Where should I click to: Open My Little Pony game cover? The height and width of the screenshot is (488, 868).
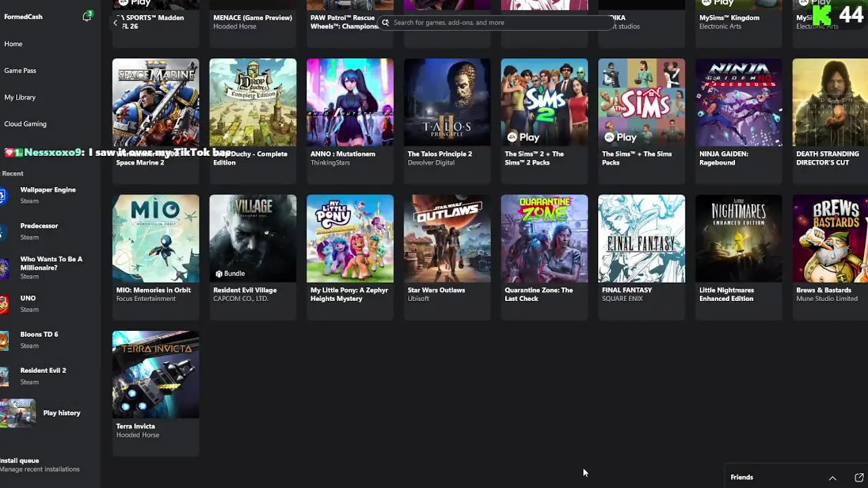(x=350, y=239)
